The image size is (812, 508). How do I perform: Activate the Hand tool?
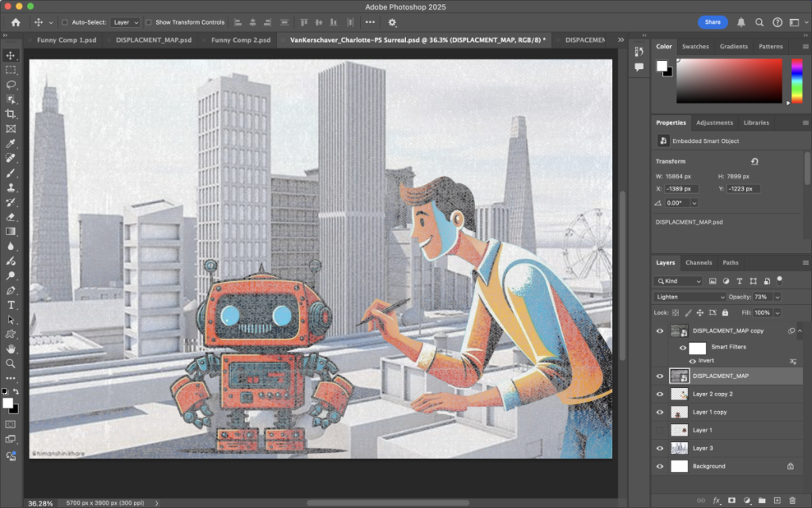pos(11,348)
